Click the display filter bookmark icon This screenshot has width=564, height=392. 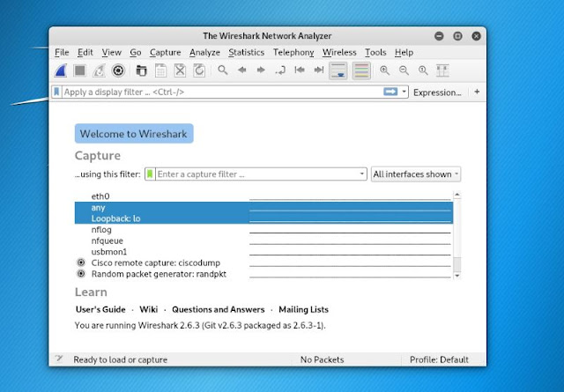[x=56, y=92]
